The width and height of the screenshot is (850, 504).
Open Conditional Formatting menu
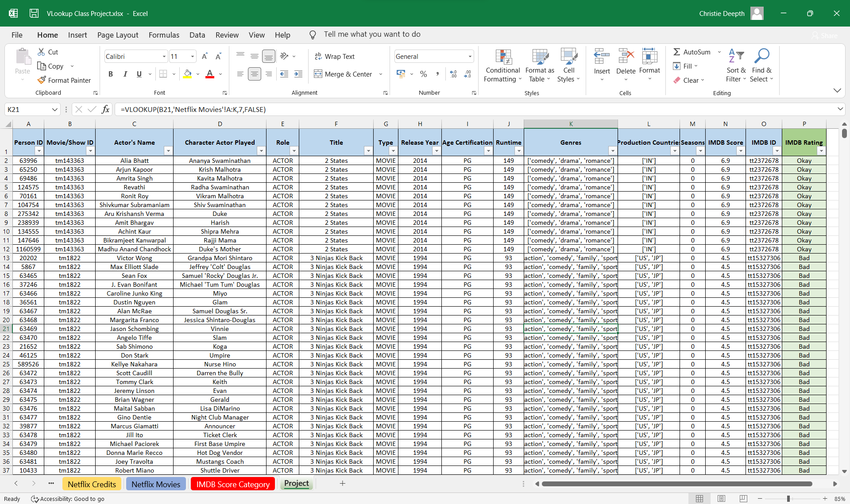503,66
